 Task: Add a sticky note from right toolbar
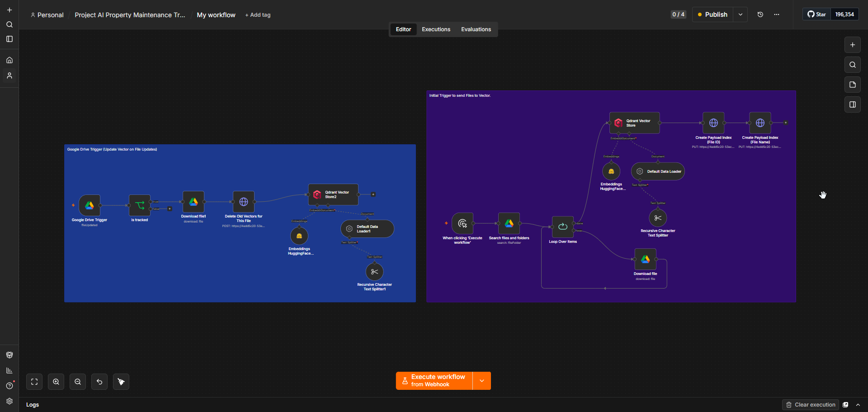[853, 85]
